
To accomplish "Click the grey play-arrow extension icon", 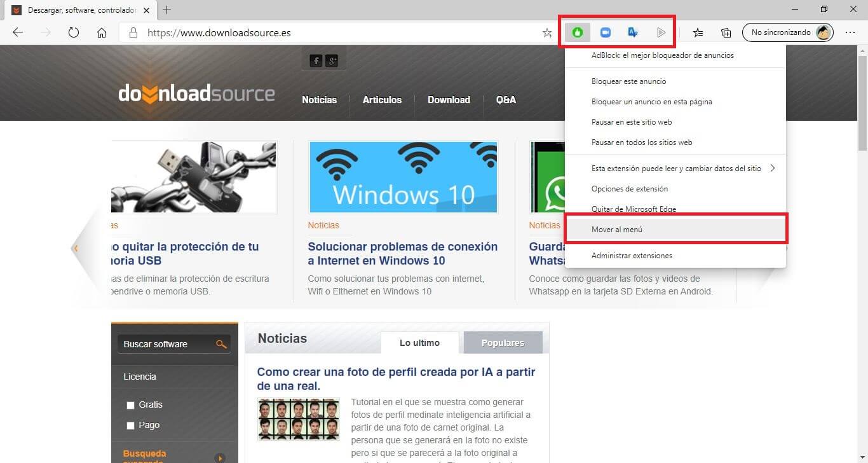I will click(661, 32).
